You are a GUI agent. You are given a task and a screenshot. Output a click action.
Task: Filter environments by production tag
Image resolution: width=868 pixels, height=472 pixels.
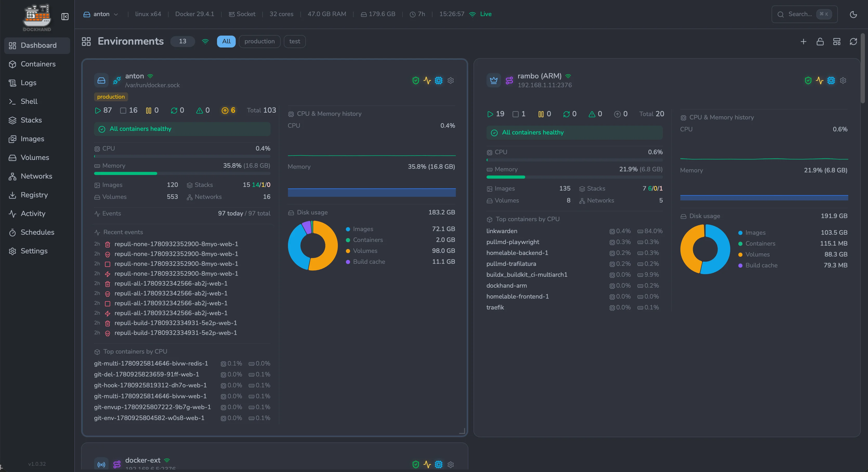[x=259, y=41]
